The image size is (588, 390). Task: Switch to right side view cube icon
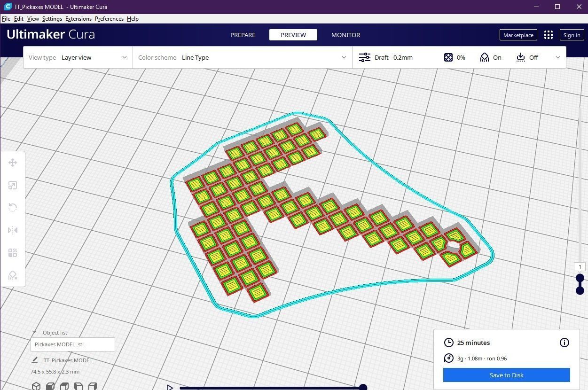tap(93, 386)
